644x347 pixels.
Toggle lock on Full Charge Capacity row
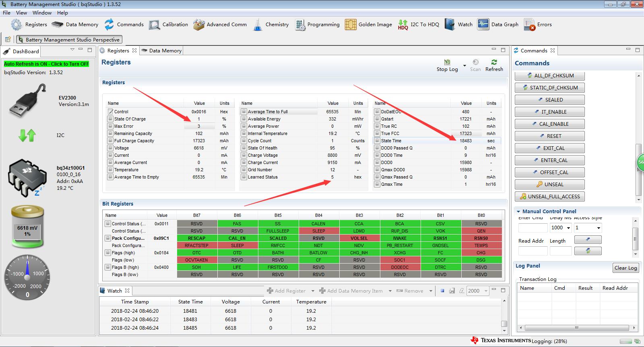[110, 141]
